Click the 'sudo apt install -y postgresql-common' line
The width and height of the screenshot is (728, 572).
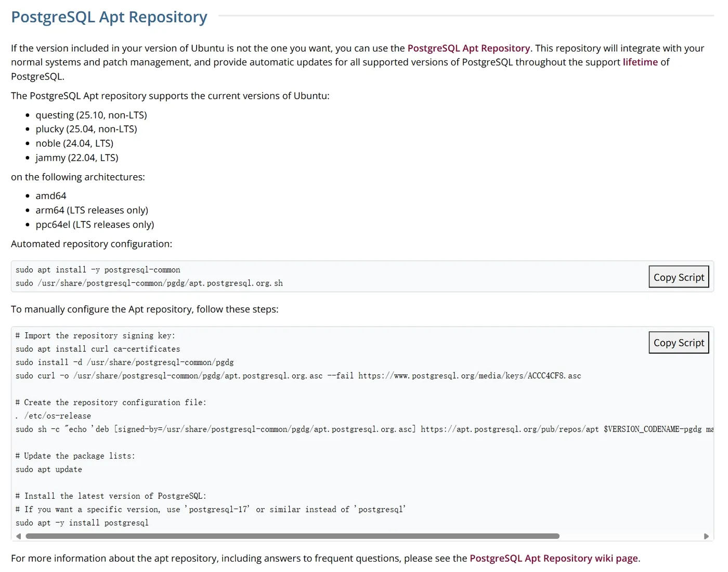point(98,270)
